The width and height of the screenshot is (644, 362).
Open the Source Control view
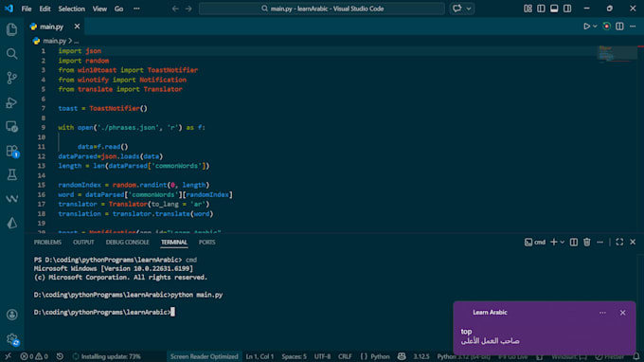pyautogui.click(x=12, y=78)
